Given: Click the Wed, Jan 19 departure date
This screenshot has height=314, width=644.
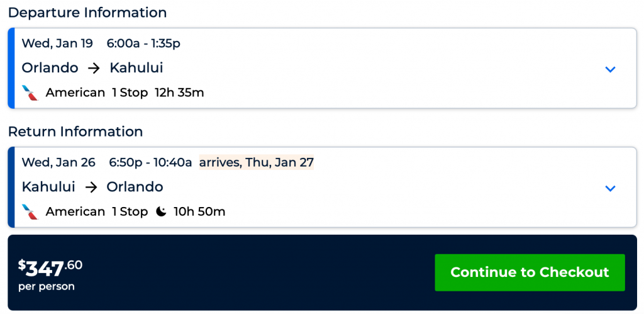Looking at the screenshot, I should tap(57, 43).
